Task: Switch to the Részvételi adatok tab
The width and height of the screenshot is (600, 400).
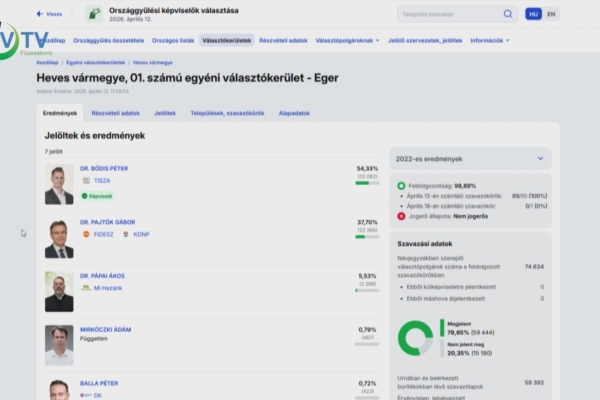Action: (115, 113)
